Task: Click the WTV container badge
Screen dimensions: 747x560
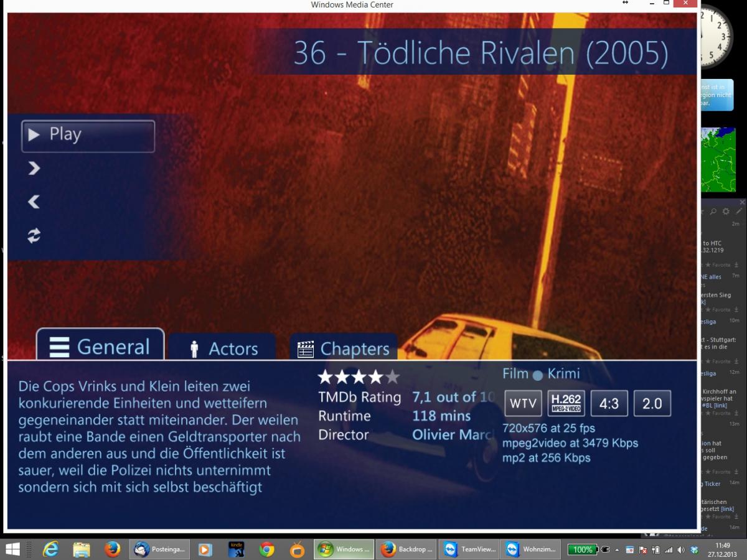Action: click(523, 403)
